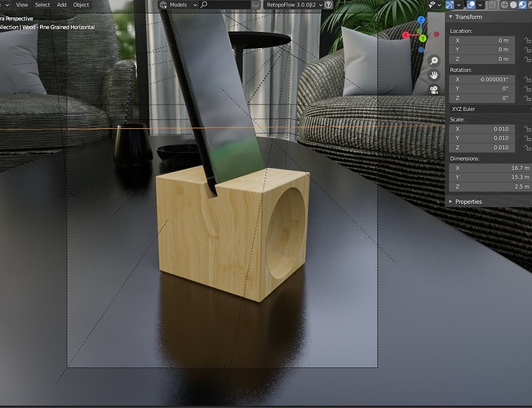Click the Location Y field

tap(481, 50)
